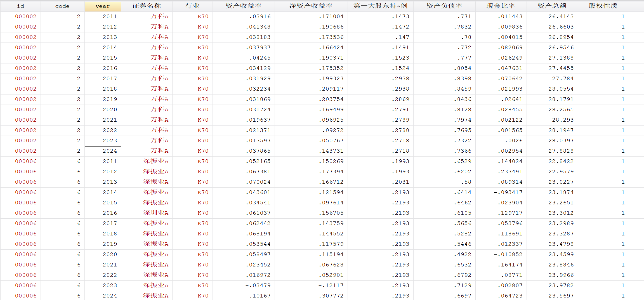Image resolution: width=644 pixels, height=300 pixels.
Task: Select the cell showing .8054
Action: tap(444, 68)
